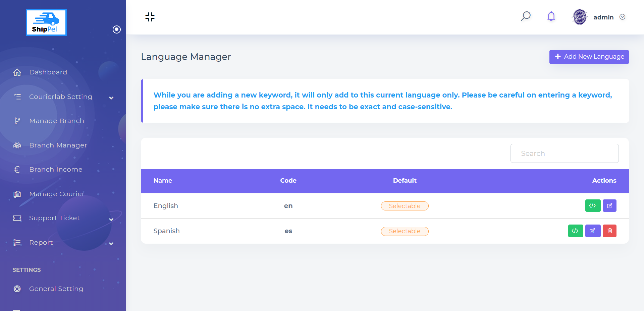Open translate keywords for English language
Image resolution: width=644 pixels, height=311 pixels.
(593, 206)
